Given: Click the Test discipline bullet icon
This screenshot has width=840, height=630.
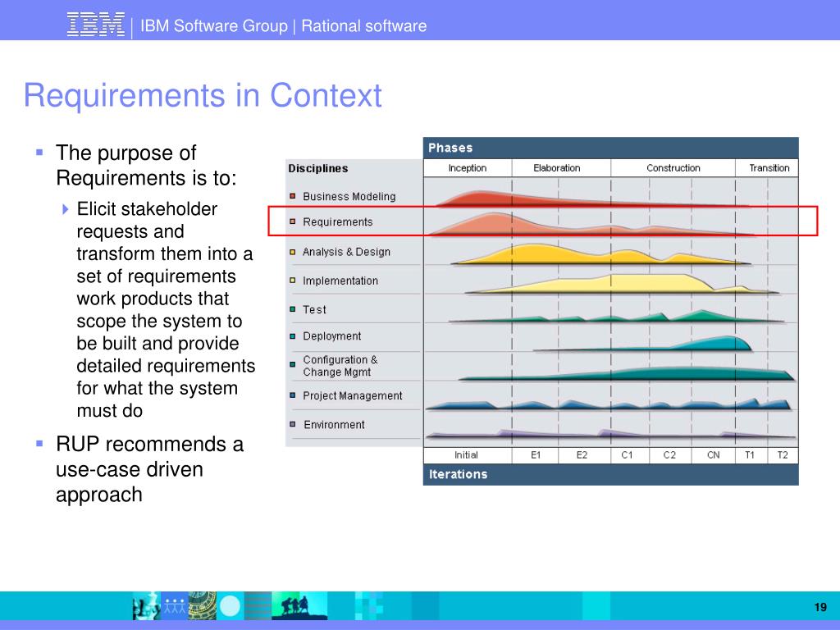Looking at the screenshot, I should (x=293, y=309).
